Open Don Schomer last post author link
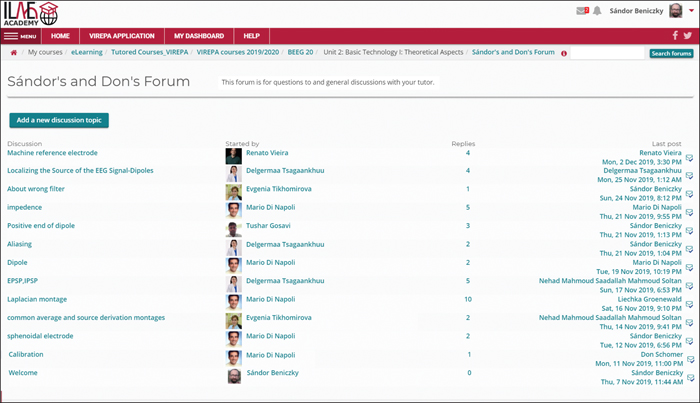This screenshot has height=403, width=700. (x=662, y=354)
